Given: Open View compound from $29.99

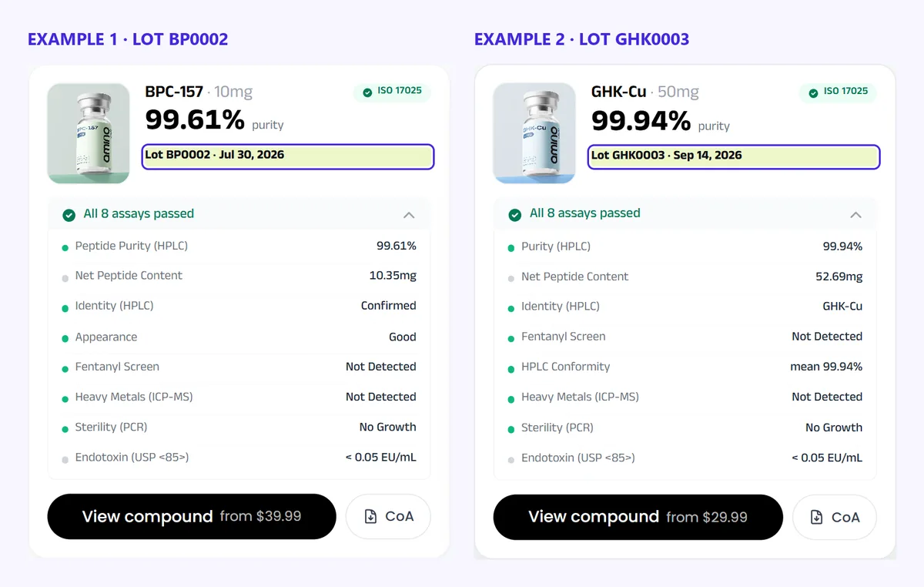Looking at the screenshot, I should coord(638,517).
